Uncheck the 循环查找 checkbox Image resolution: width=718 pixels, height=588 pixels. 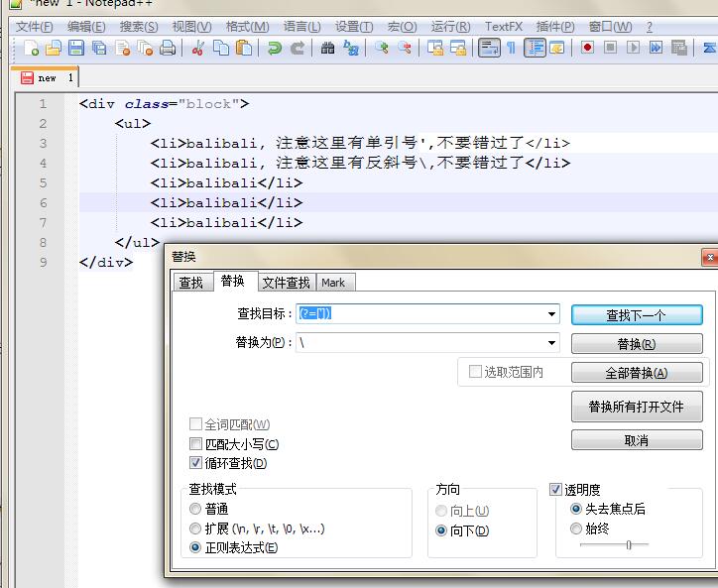coord(195,463)
